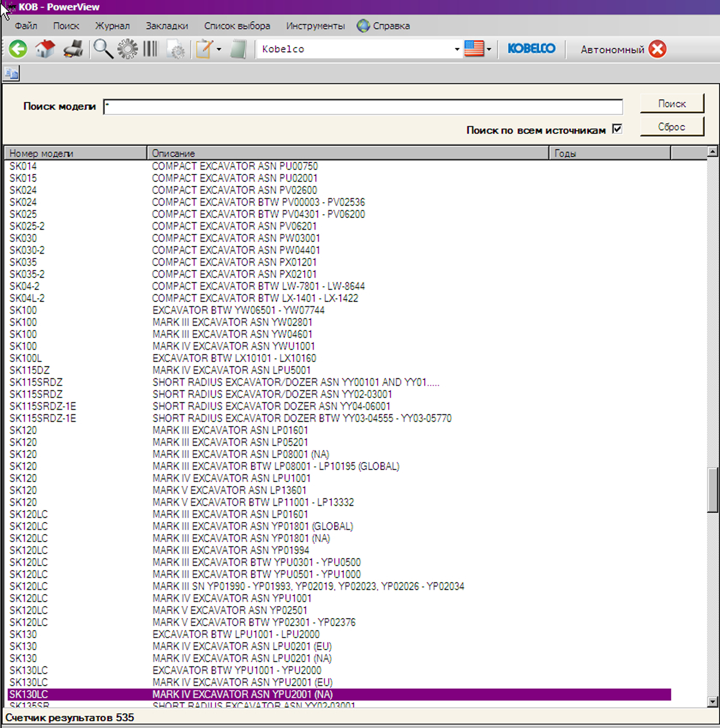Expand the notepad icon dropdown arrow
The width and height of the screenshot is (720, 728).
click(219, 49)
